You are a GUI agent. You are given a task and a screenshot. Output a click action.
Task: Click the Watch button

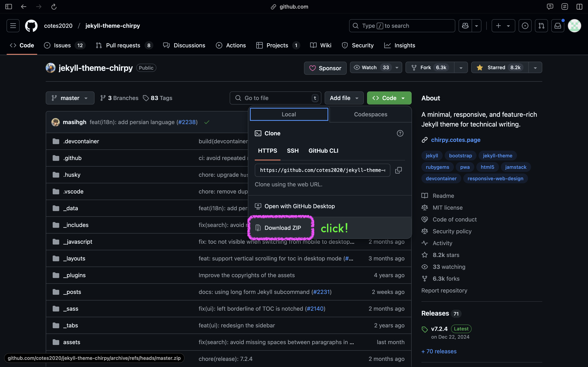coord(376,68)
